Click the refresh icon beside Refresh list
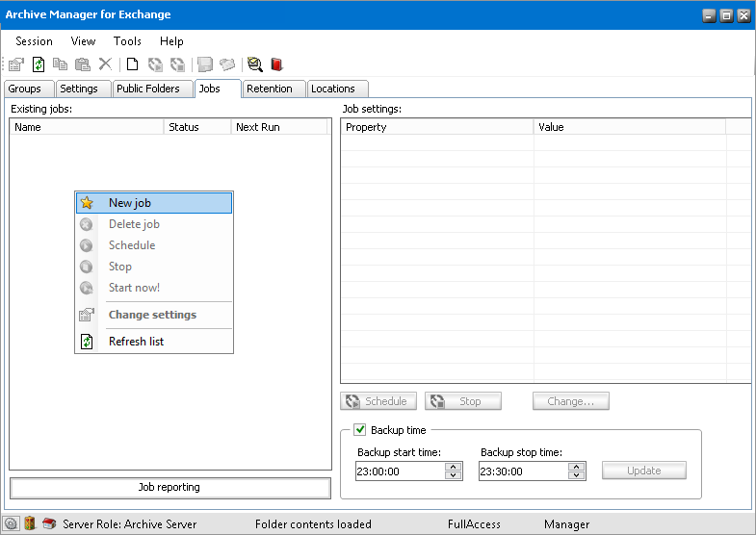 pos(87,342)
